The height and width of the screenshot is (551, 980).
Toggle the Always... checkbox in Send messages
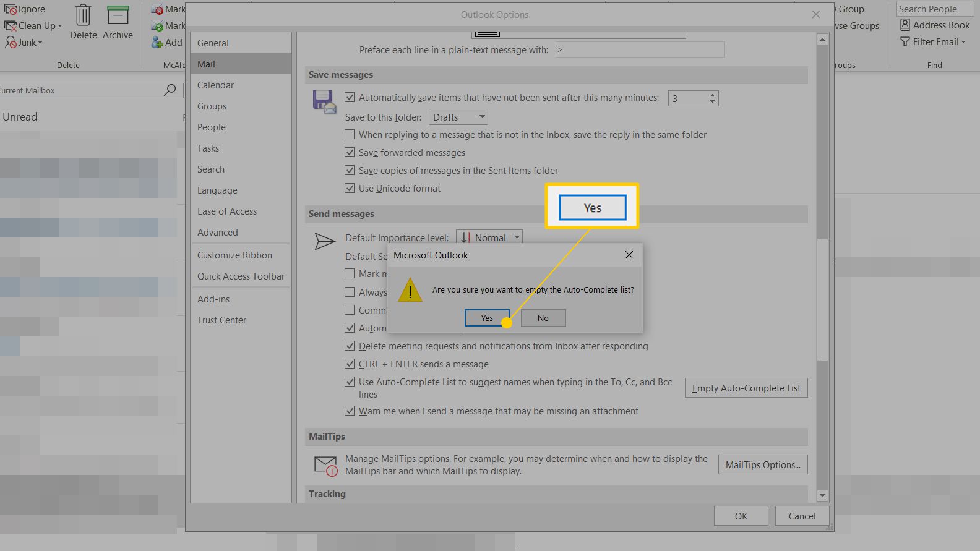(x=350, y=292)
